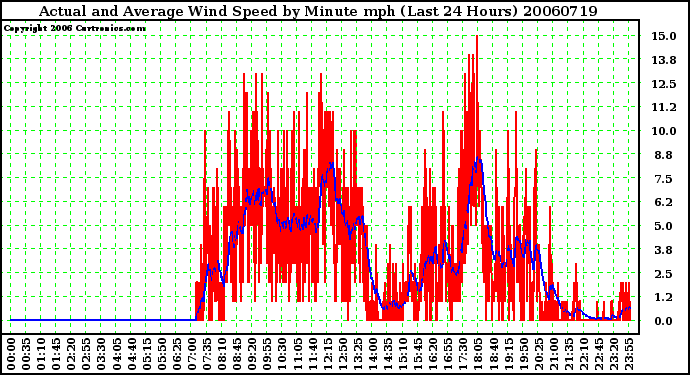
Task: Click the 5.0 y-axis label
Action: 664,226
